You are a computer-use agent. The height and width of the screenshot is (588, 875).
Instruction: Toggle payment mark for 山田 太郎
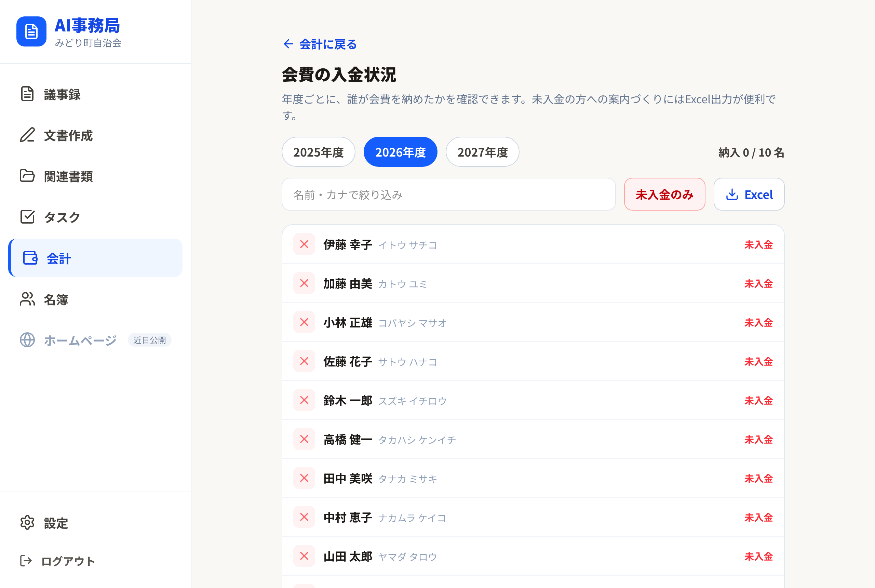tap(304, 556)
